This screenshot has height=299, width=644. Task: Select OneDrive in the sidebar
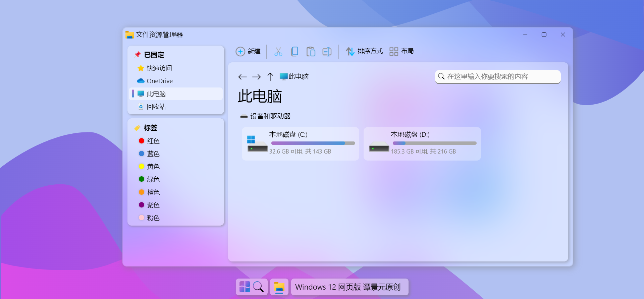click(x=176, y=81)
